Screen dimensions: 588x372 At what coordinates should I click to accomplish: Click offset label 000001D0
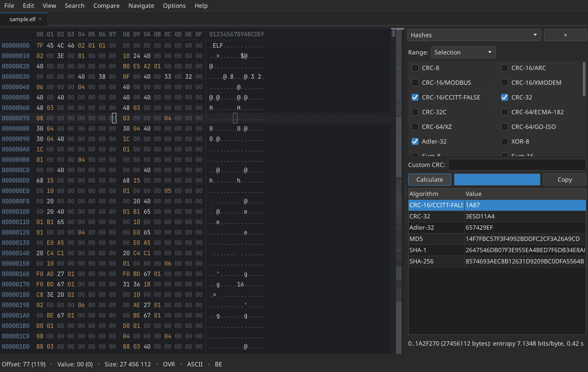pyautogui.click(x=16, y=346)
